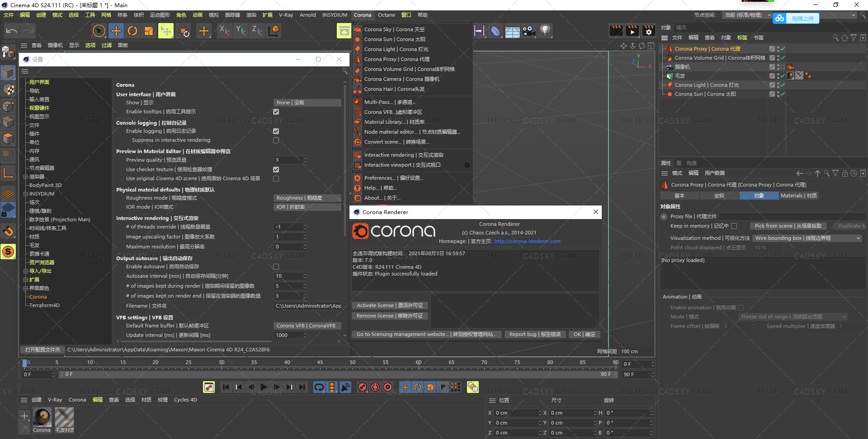
Task: Click the search magnifier in settings dialog
Action: click(x=344, y=71)
